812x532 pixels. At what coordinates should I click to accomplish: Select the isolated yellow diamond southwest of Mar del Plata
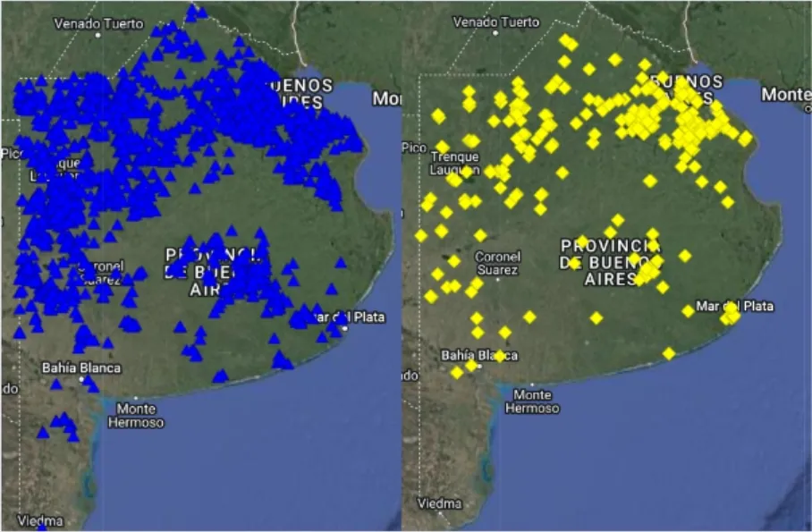(669, 353)
